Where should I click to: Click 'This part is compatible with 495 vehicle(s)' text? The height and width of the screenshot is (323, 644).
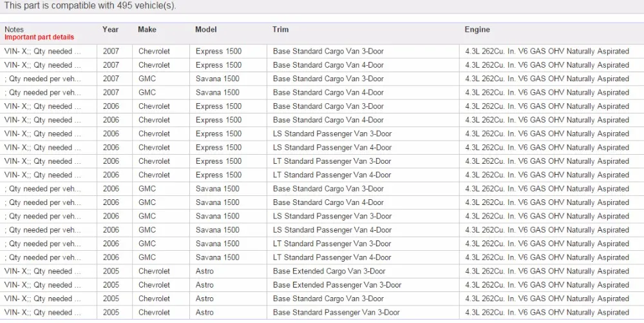[x=90, y=6]
